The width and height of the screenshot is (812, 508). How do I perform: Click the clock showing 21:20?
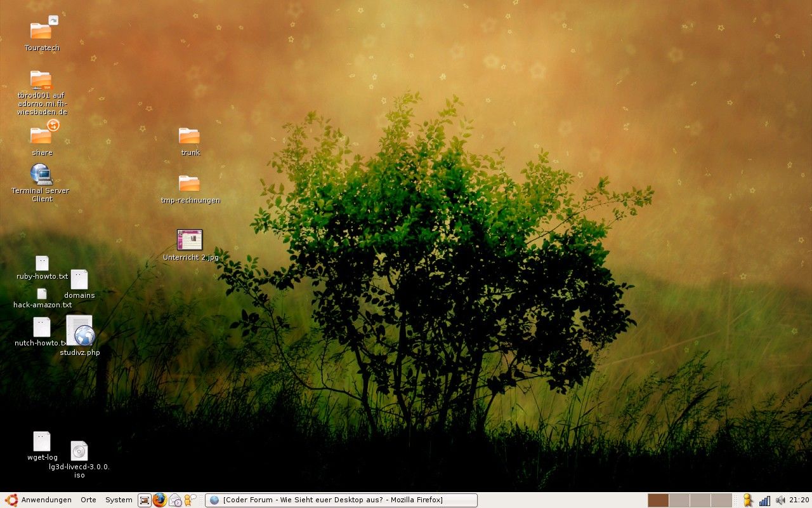pos(799,500)
